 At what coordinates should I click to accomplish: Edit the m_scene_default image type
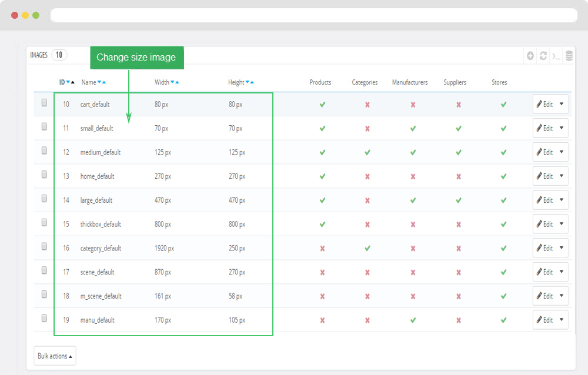tap(544, 296)
